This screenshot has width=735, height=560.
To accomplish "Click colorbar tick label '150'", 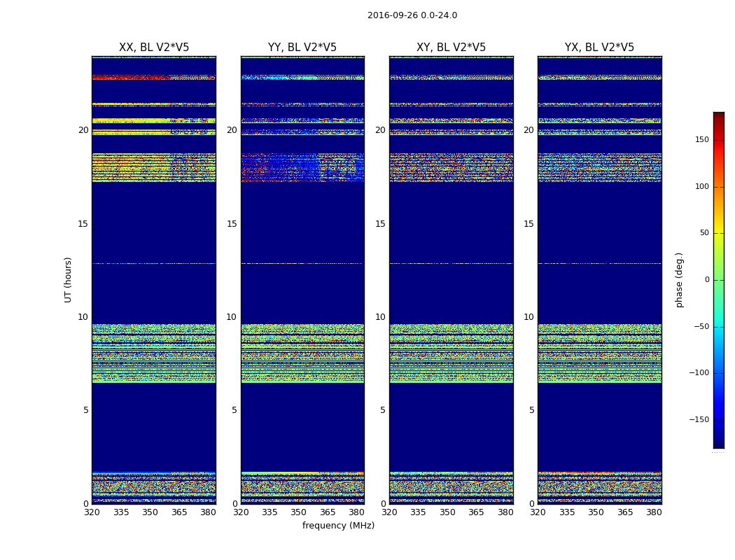I will pyautogui.click(x=702, y=139).
